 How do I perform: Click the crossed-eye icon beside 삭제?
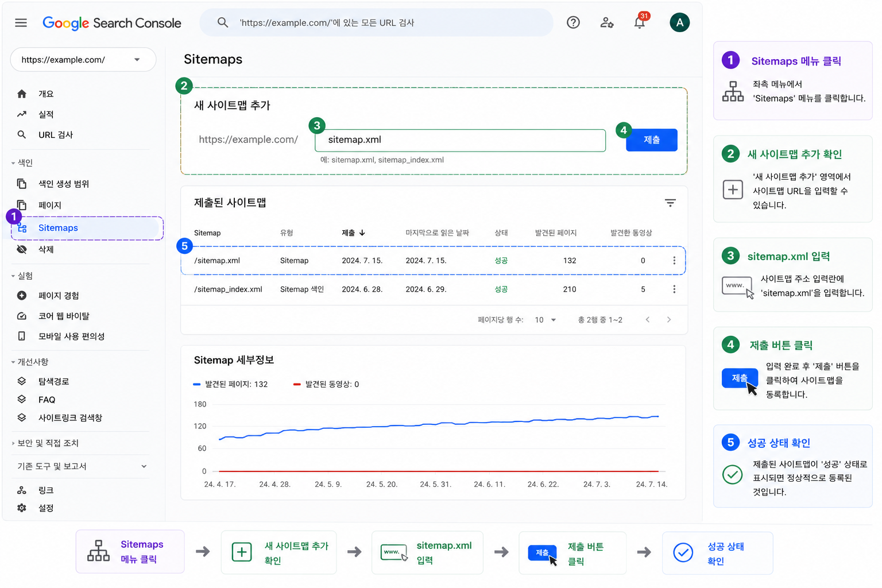pyautogui.click(x=22, y=249)
